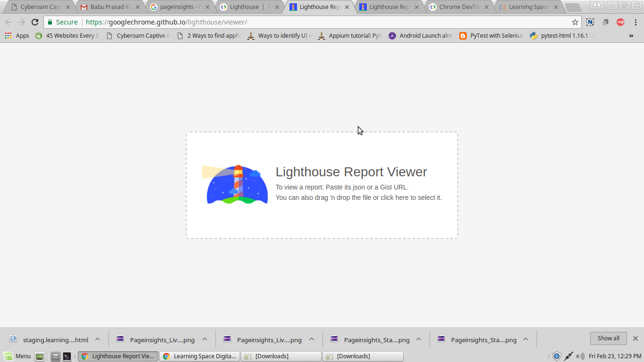Image resolution: width=644 pixels, height=362 pixels.
Task: Reload the Lighthouse Report Viewer page
Action: click(35, 22)
